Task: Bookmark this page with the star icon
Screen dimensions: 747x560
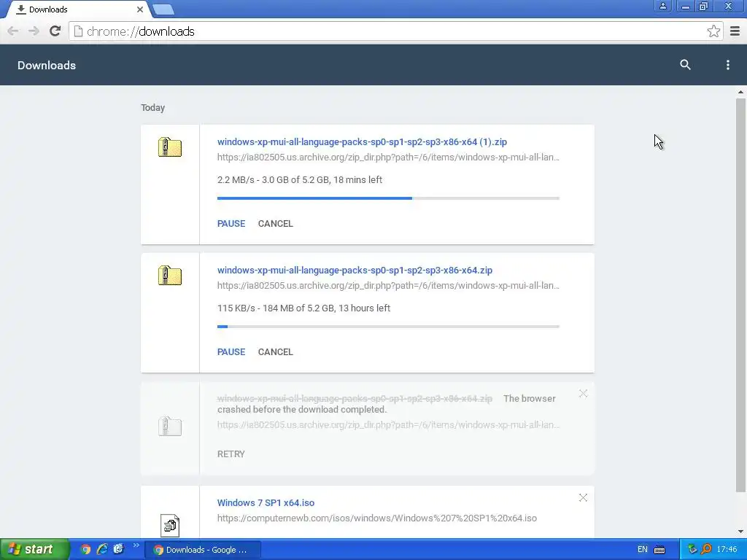Action: click(x=713, y=31)
